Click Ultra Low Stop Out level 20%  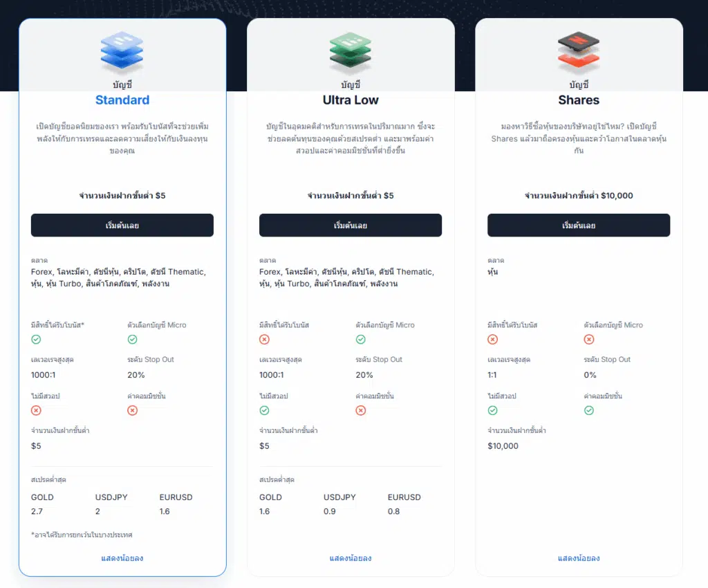click(x=364, y=375)
